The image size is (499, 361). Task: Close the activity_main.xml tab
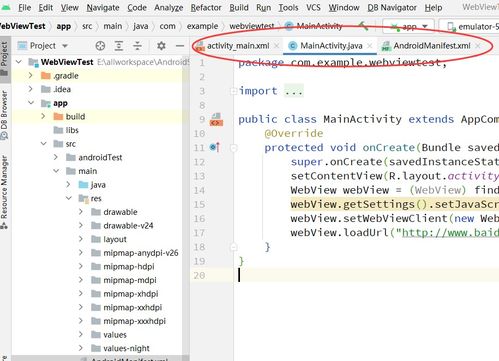click(276, 46)
